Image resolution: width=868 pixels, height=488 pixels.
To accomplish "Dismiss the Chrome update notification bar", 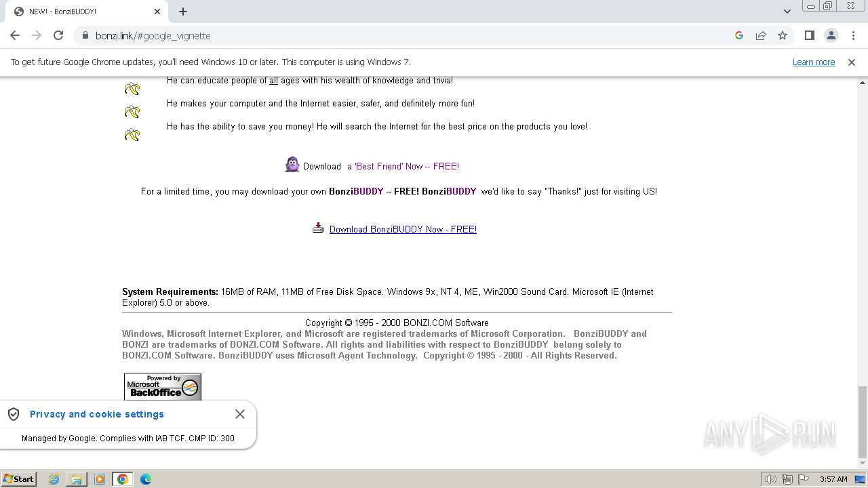I will [852, 62].
